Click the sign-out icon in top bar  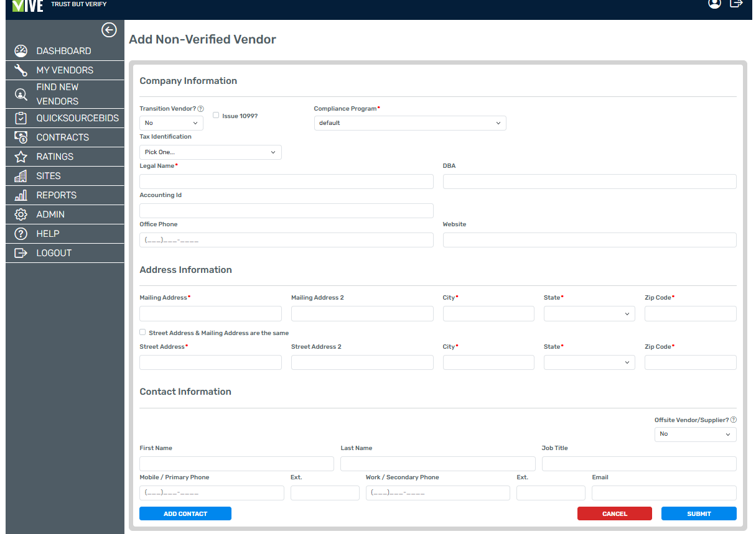click(737, 4)
